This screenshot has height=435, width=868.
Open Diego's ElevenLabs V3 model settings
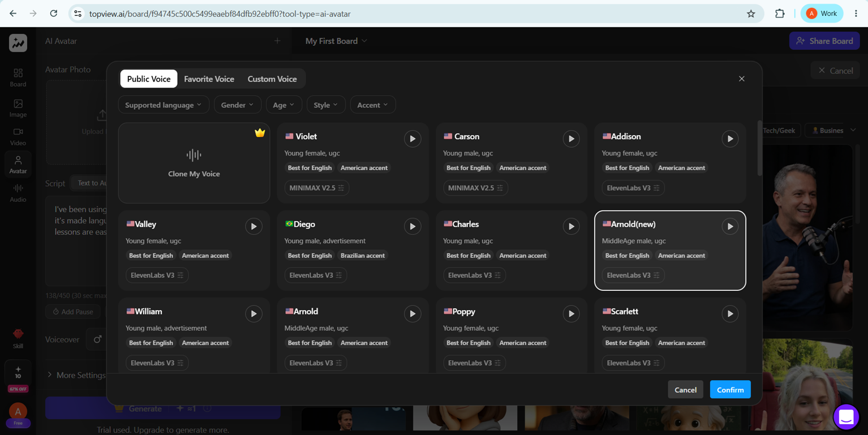coord(315,275)
